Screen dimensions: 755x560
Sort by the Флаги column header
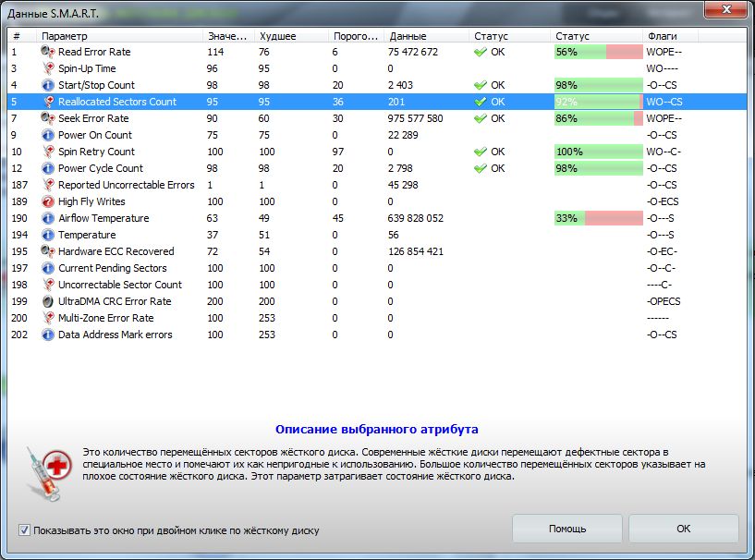pyautogui.click(x=670, y=36)
